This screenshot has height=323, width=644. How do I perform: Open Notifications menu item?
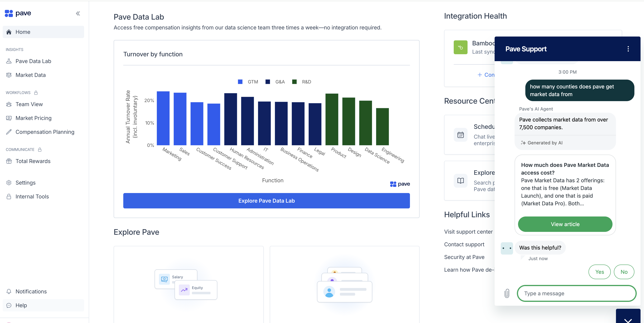[43, 291]
